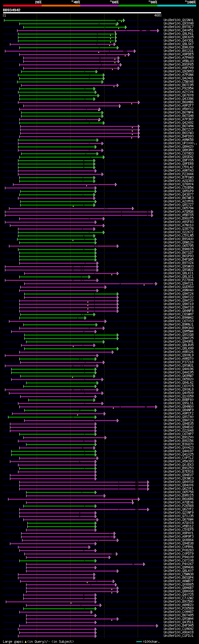Image resolution: width=199 pixels, height=644 pixels.
Task: Select the UniRef100_Q6ZYF2 label
Action: click(178, 509)
